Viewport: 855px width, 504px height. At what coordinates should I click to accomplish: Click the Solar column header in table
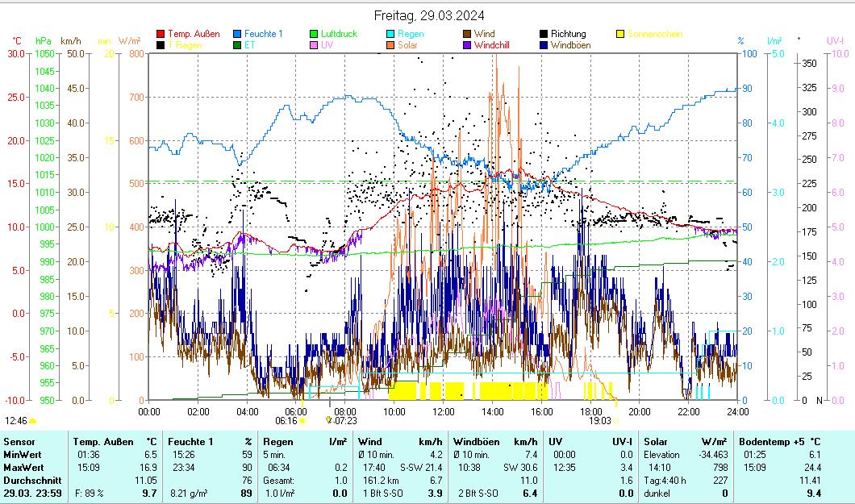coord(656,442)
